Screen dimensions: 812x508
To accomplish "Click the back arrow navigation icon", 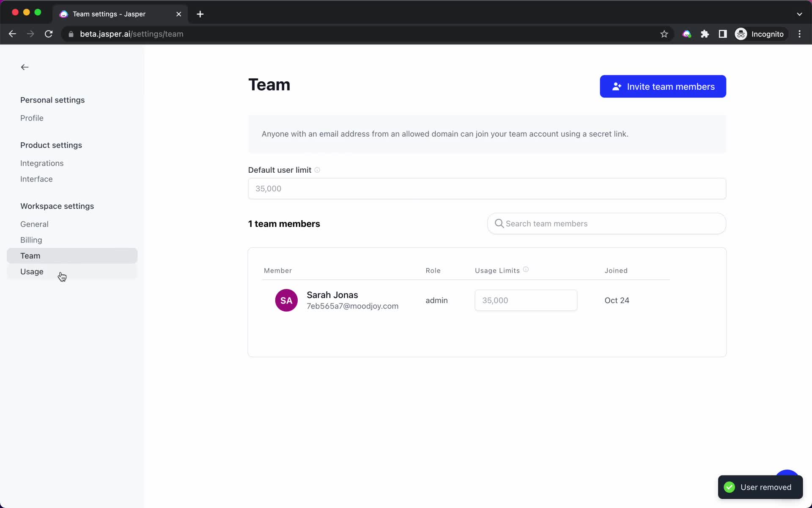I will (25, 67).
